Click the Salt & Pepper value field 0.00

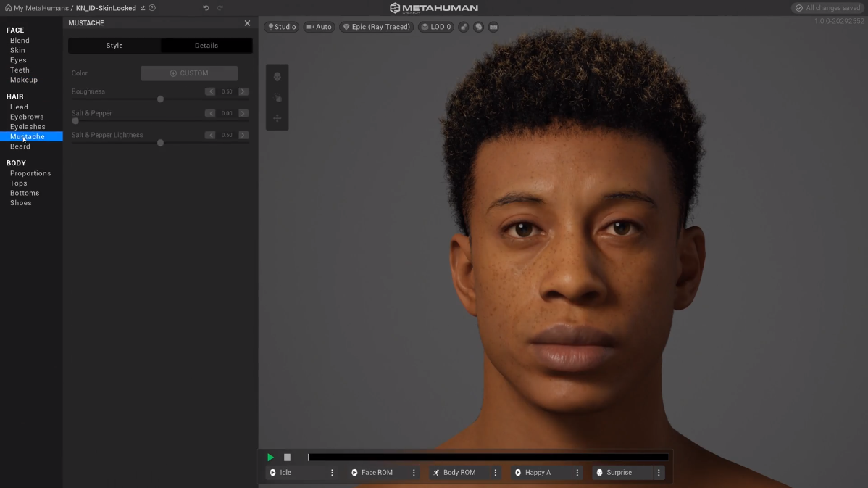pyautogui.click(x=227, y=113)
